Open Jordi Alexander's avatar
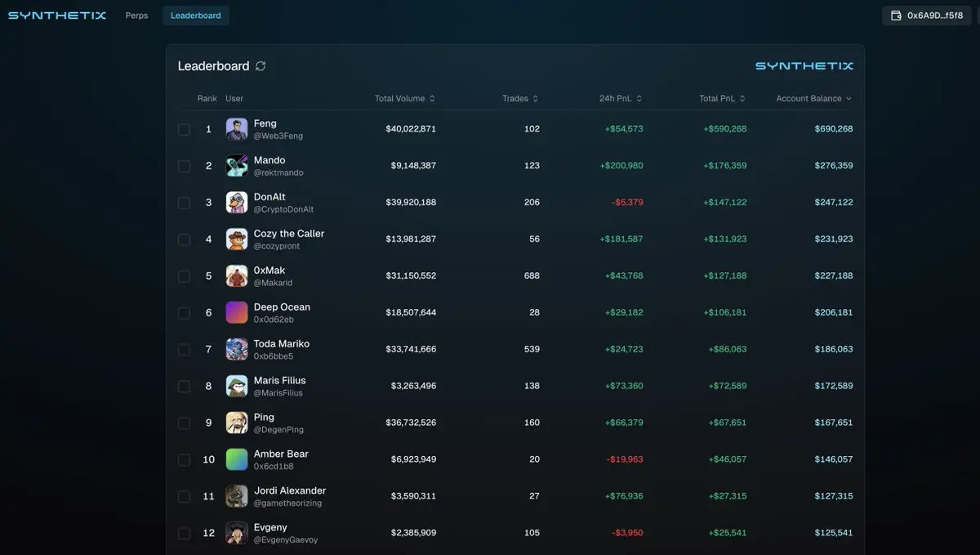 [x=237, y=496]
